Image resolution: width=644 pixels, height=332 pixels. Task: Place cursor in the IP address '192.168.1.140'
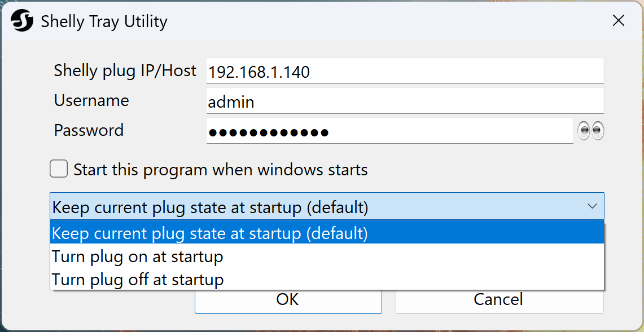(x=259, y=72)
